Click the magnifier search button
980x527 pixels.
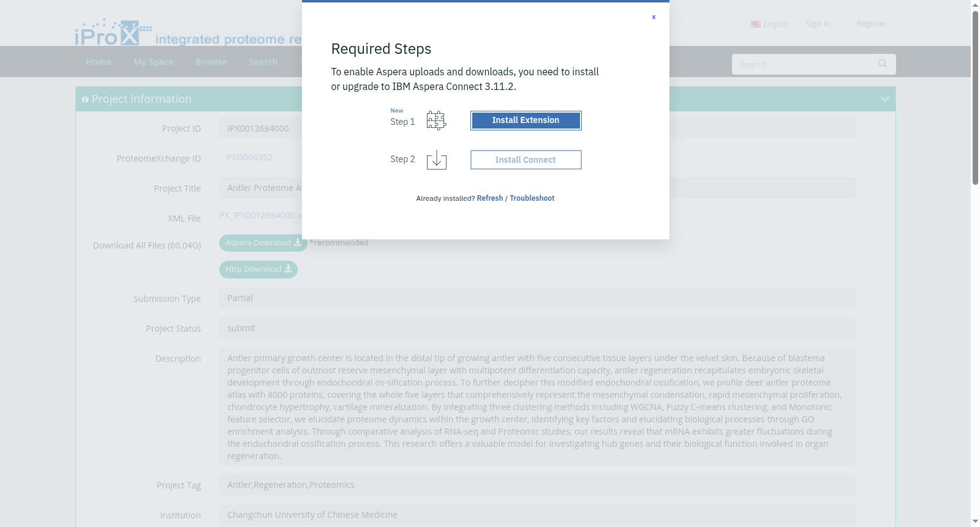tap(883, 64)
